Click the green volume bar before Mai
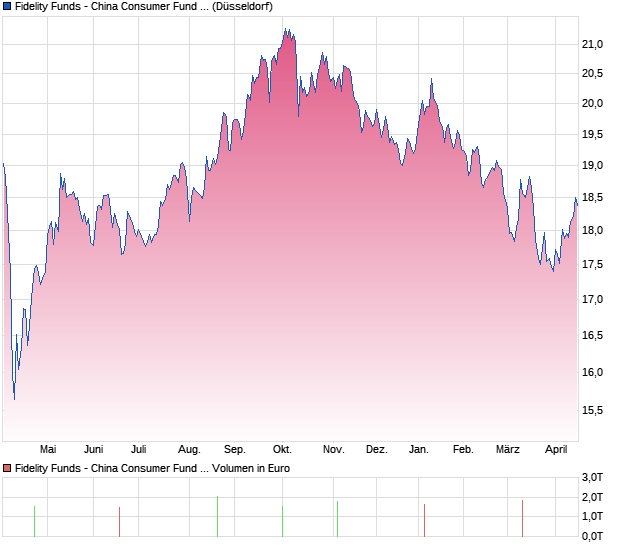 click(x=34, y=521)
